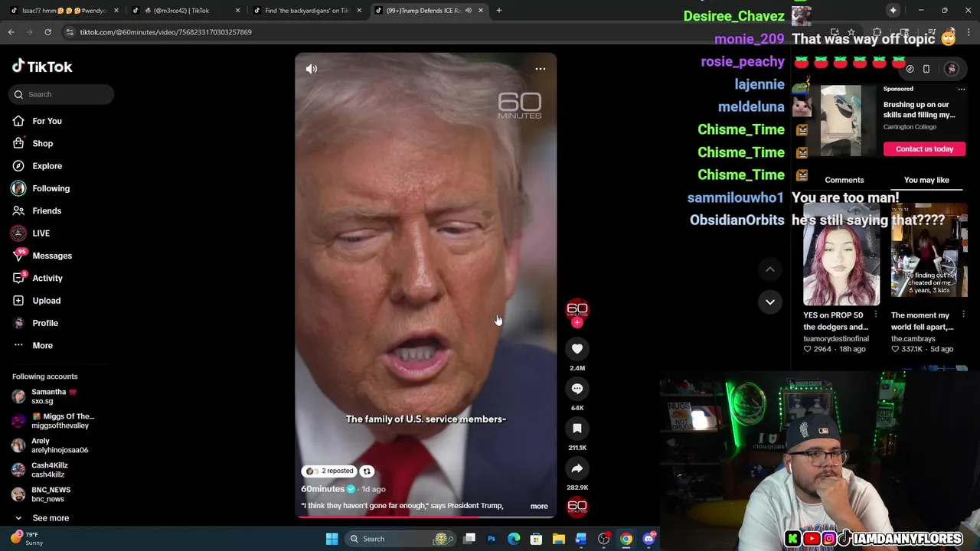
Task: Like the 60 Minutes video
Action: [577, 349]
